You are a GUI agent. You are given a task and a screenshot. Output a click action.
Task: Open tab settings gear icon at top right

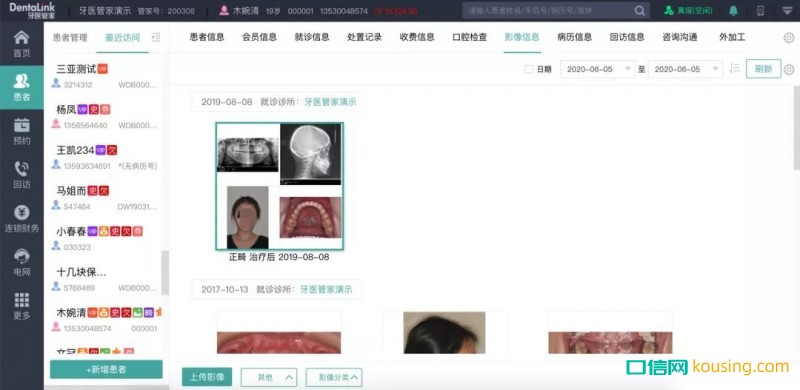pos(789,37)
